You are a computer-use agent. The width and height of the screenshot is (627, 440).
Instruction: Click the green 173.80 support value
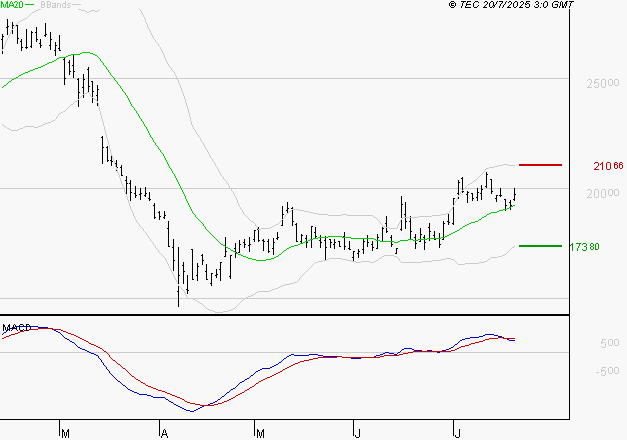(x=584, y=247)
